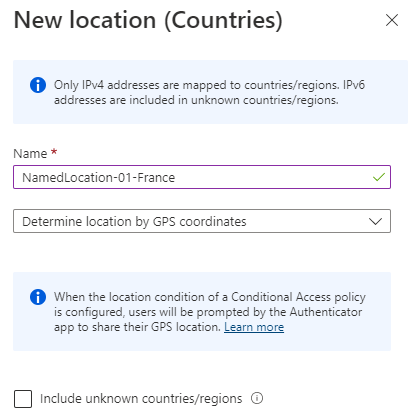The image size is (410, 416).
Task: Click the info icon beside Conditional Access notice
Action: [x=38, y=297]
